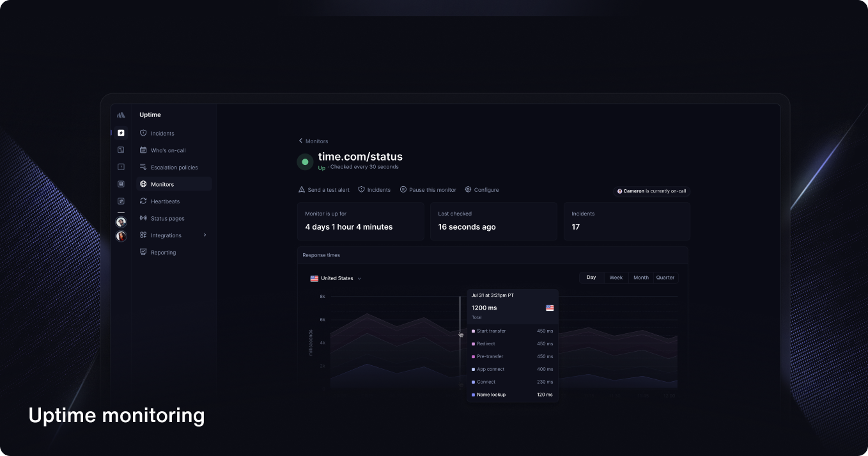Open the United States region dropdown
868x456 pixels.
(336, 278)
